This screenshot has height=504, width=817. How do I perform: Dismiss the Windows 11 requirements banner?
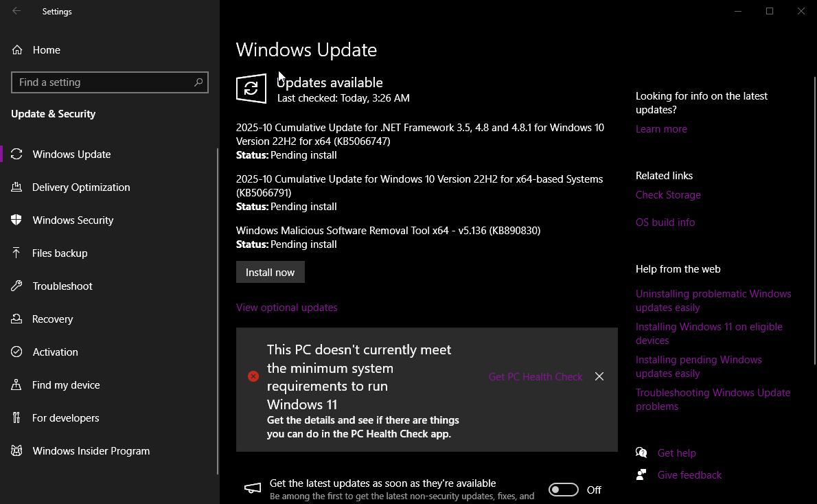pyautogui.click(x=599, y=377)
